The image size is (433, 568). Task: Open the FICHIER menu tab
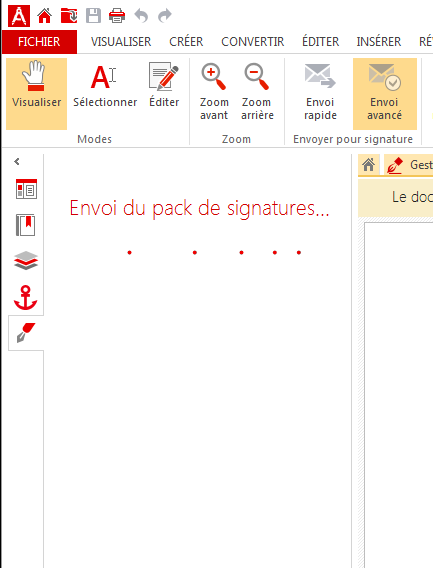[39, 42]
